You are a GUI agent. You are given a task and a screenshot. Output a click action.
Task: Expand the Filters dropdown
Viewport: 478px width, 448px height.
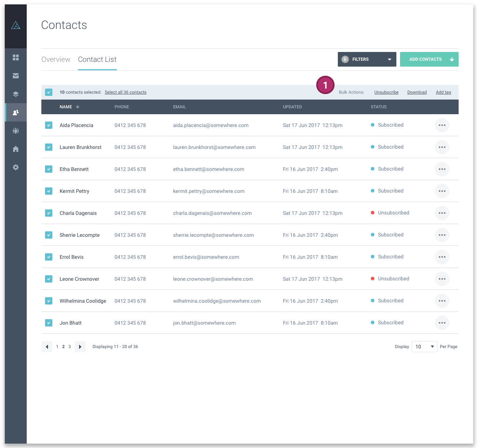pos(367,59)
